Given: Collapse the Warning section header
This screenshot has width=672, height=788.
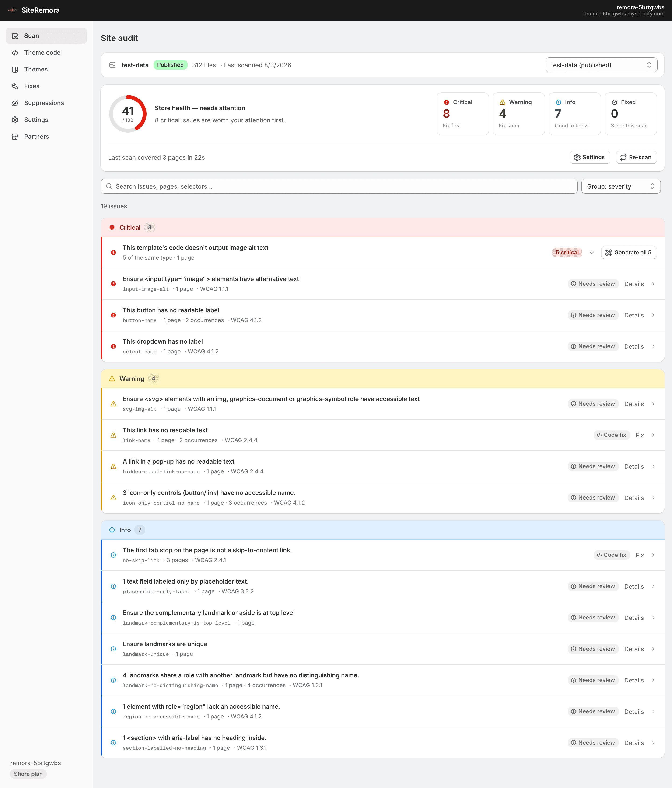Looking at the screenshot, I should tap(382, 379).
